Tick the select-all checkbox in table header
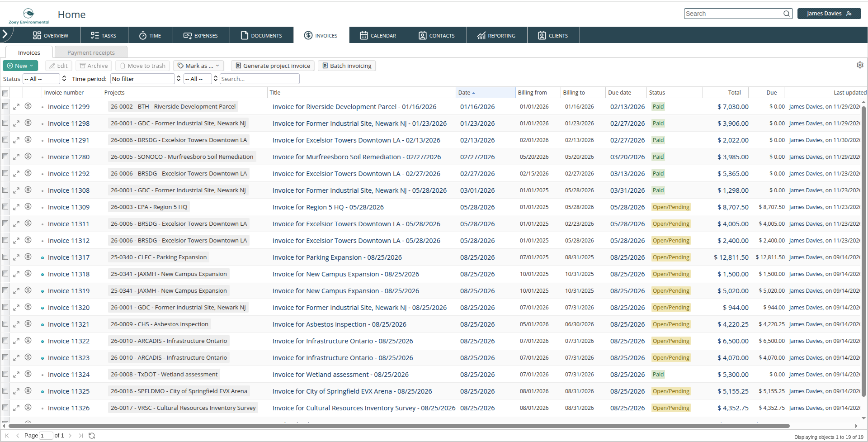The height and width of the screenshot is (442, 868). (x=5, y=93)
